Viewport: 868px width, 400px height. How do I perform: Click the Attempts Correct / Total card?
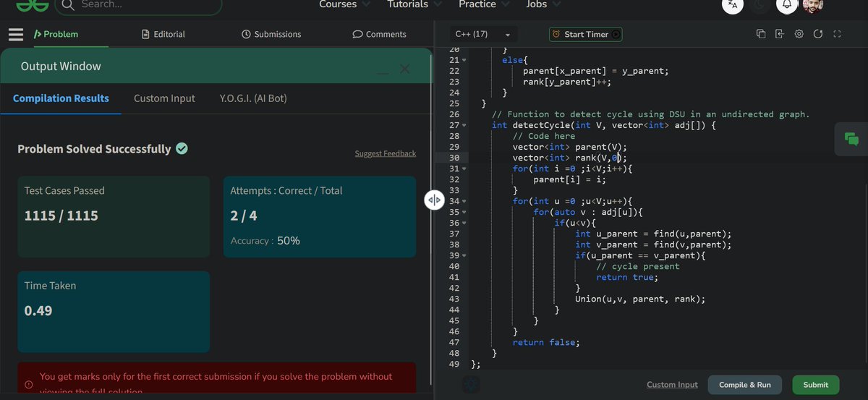click(x=319, y=217)
